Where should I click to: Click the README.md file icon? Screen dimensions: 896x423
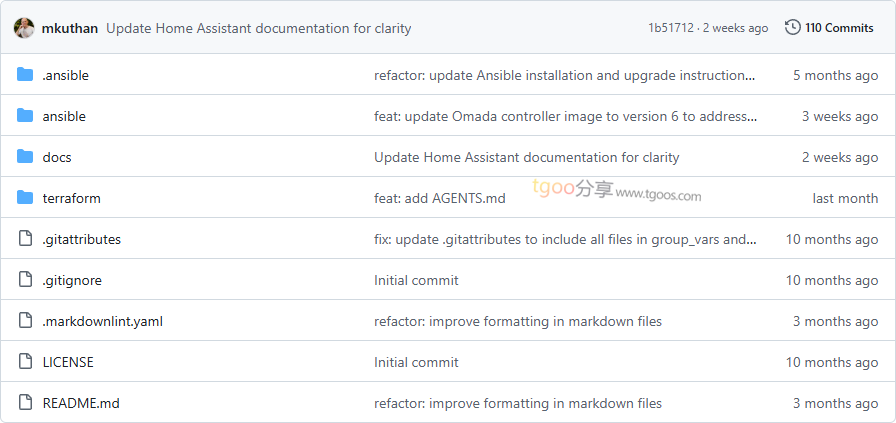(x=25, y=403)
